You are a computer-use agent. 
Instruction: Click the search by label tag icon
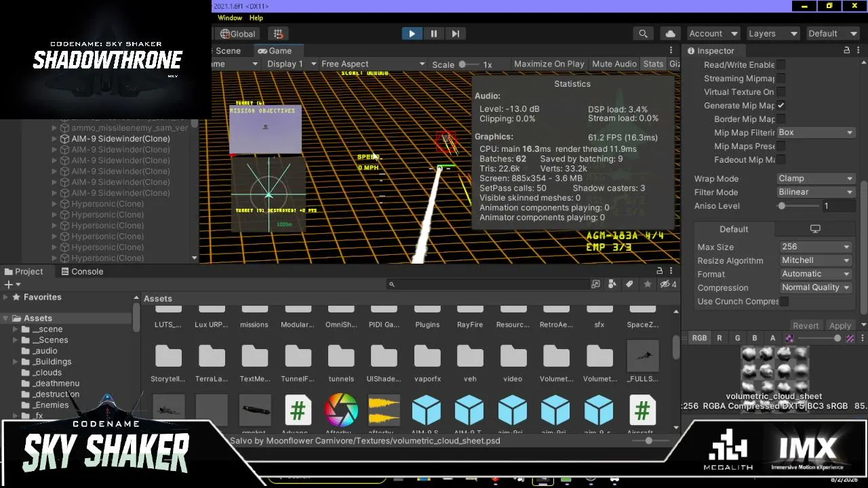coord(629,285)
